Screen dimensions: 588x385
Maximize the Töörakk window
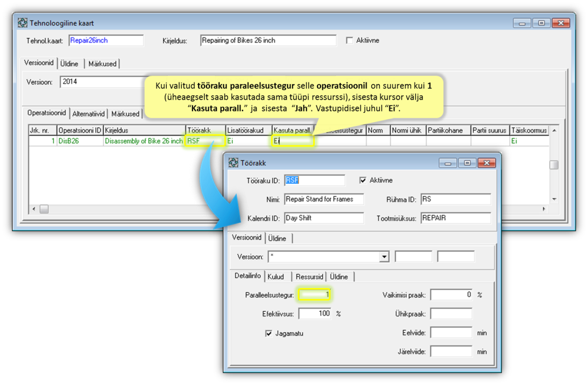pyautogui.click(x=467, y=163)
